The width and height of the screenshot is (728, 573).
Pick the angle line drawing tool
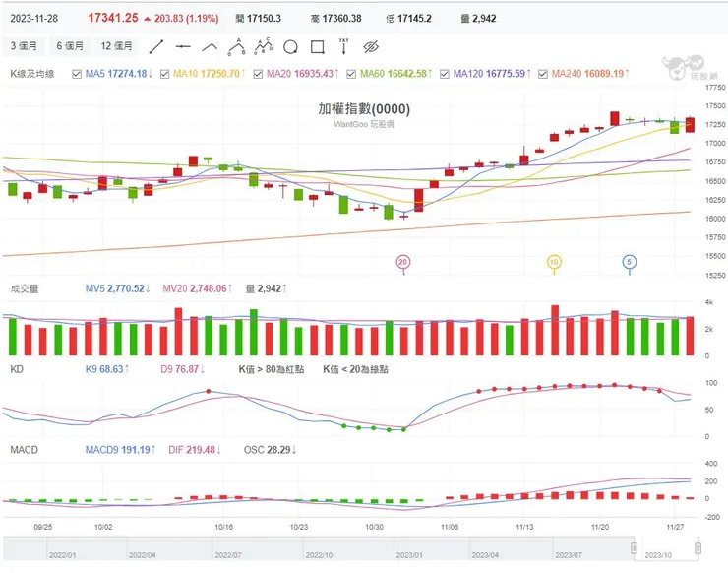coord(210,46)
